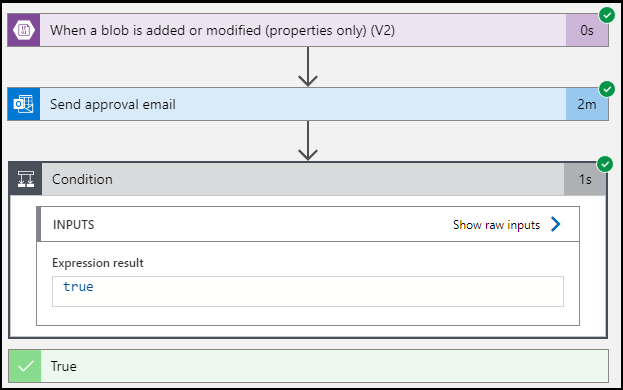Click the INPUTS section header
Viewport: 623px width, 390px height.
pos(74,225)
